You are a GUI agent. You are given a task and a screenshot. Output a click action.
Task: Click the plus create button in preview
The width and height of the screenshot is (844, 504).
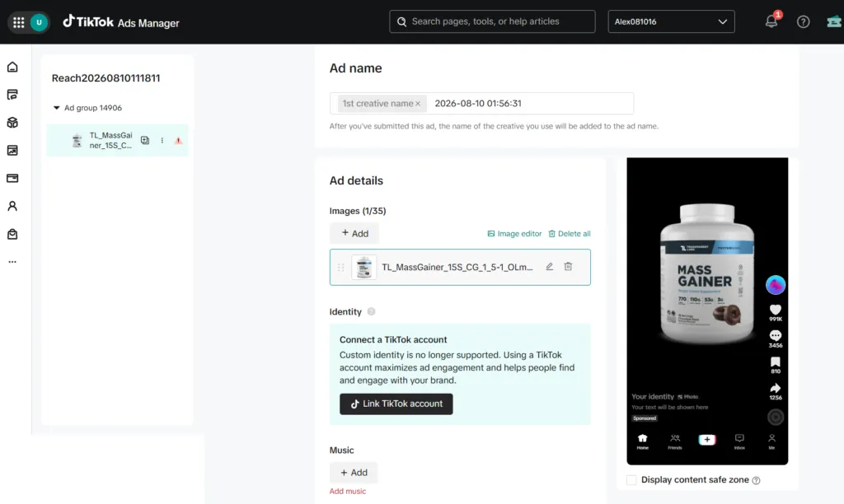click(706, 440)
